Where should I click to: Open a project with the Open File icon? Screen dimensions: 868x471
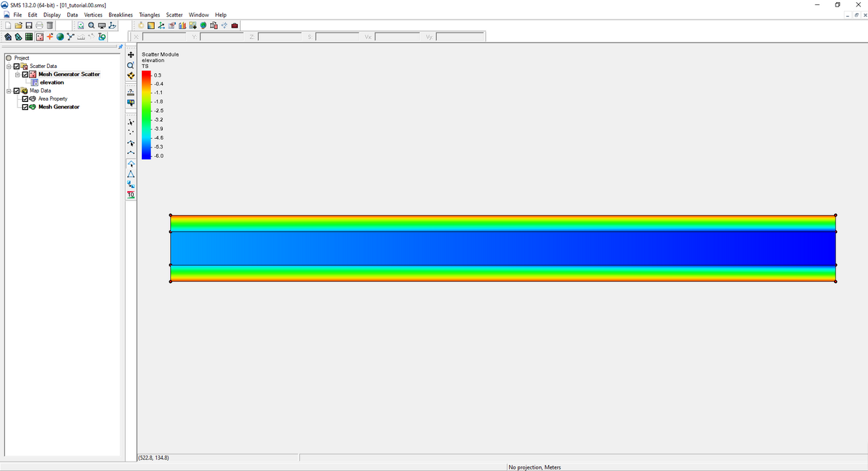pyautogui.click(x=18, y=25)
